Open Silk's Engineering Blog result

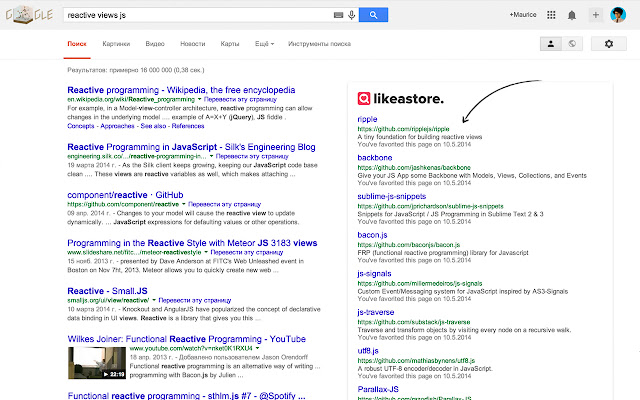point(191,147)
